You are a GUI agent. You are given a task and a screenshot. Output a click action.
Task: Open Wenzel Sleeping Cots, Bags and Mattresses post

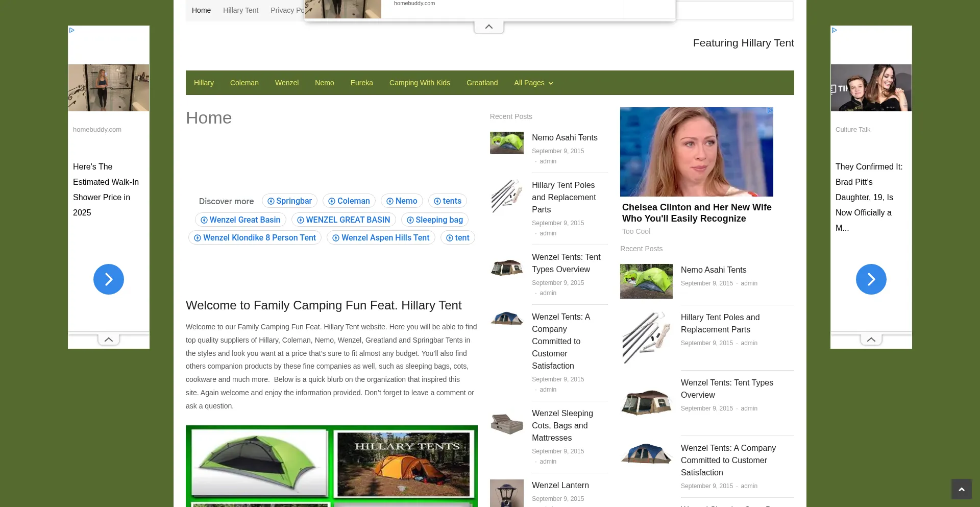click(x=562, y=425)
